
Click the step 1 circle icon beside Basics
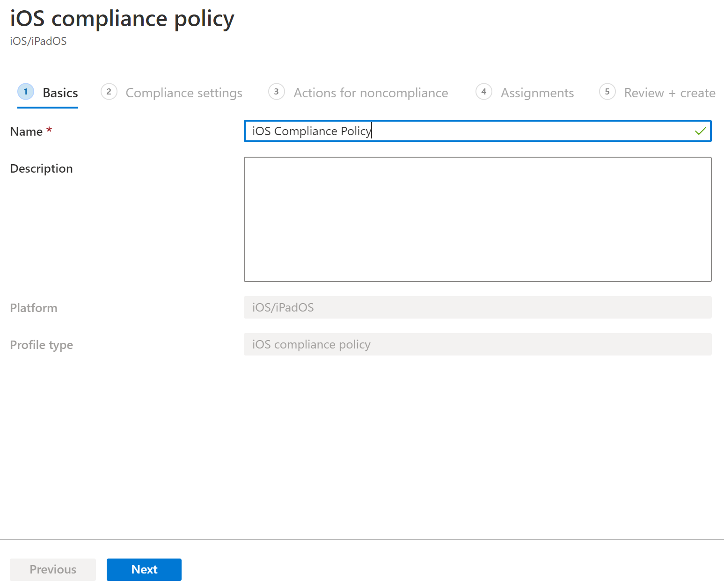(x=26, y=92)
